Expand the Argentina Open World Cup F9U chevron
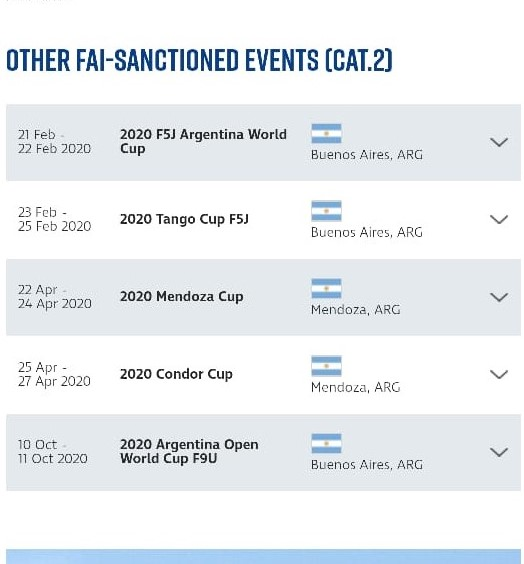 click(x=498, y=452)
